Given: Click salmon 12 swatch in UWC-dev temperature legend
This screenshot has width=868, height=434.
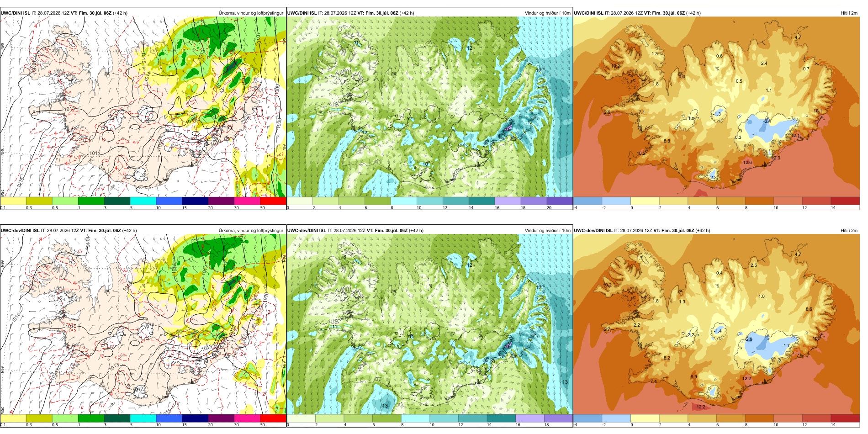Looking at the screenshot, I should [816, 418].
